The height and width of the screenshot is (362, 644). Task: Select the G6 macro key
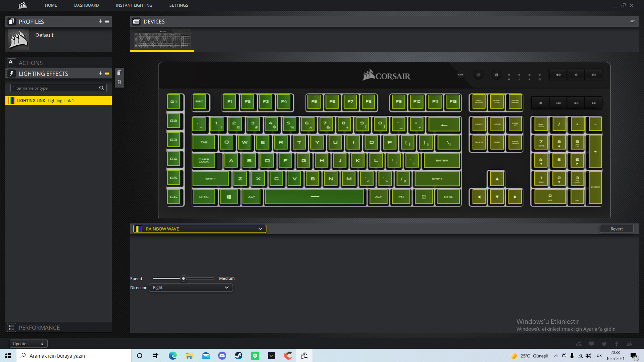point(174,197)
